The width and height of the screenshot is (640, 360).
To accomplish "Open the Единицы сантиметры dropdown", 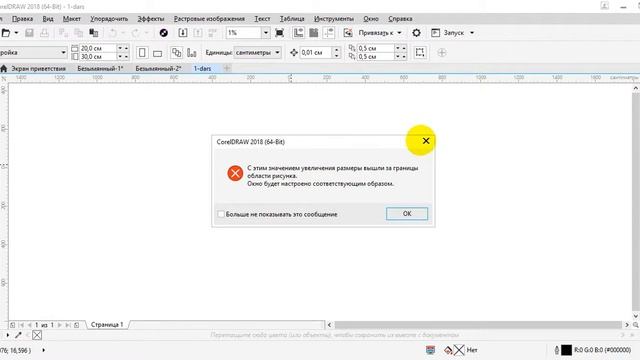I will pyautogui.click(x=258, y=52).
